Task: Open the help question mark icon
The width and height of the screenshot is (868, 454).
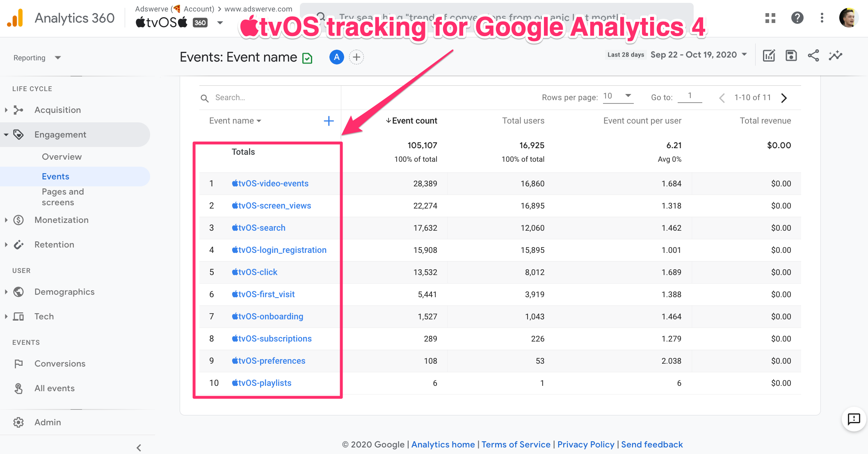Action: (x=797, y=18)
